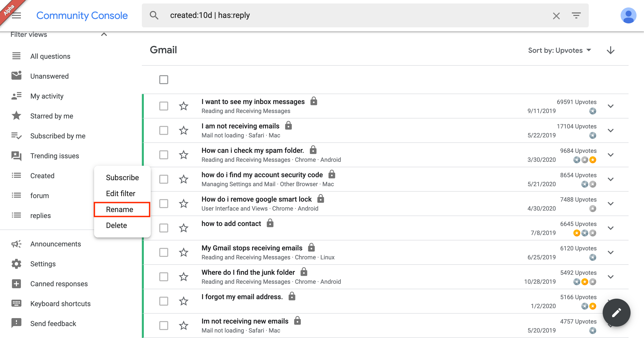The width and height of the screenshot is (644, 338).
Task: Open the hamburger navigation menu
Action: (x=16, y=15)
